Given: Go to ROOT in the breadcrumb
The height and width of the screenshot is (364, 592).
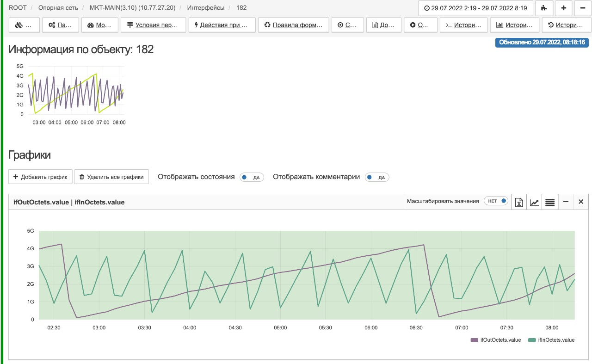Looking at the screenshot, I should pos(18,7).
